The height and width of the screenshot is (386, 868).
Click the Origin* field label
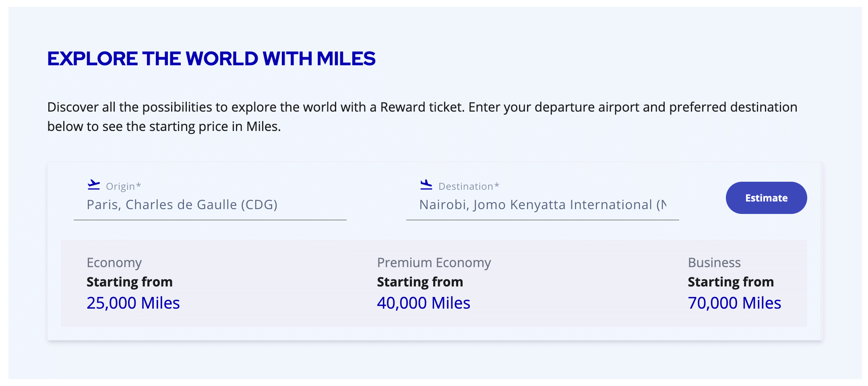click(123, 187)
